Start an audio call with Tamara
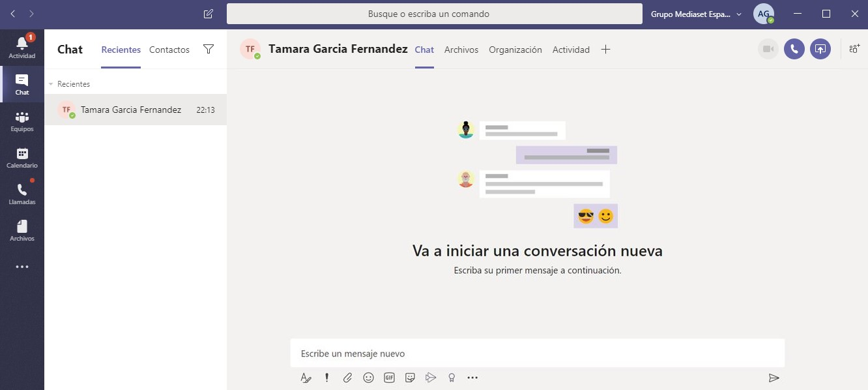Screen dimensions: 868x390 [794, 50]
